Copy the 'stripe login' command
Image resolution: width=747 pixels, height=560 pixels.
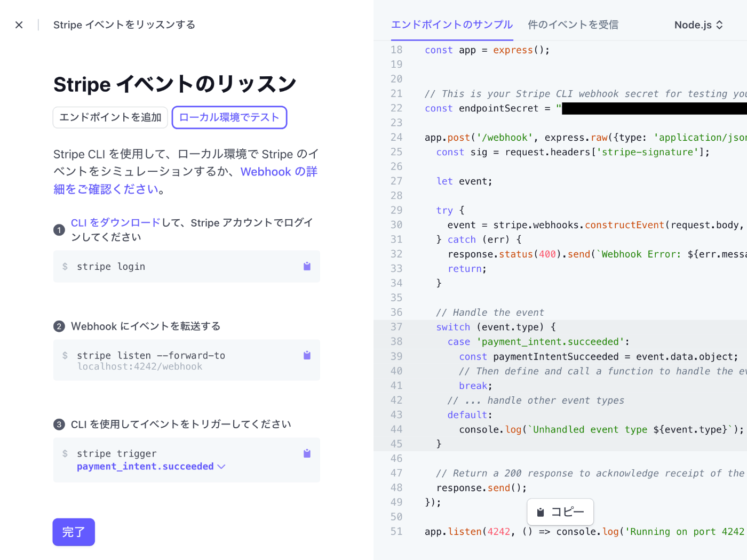click(x=307, y=266)
